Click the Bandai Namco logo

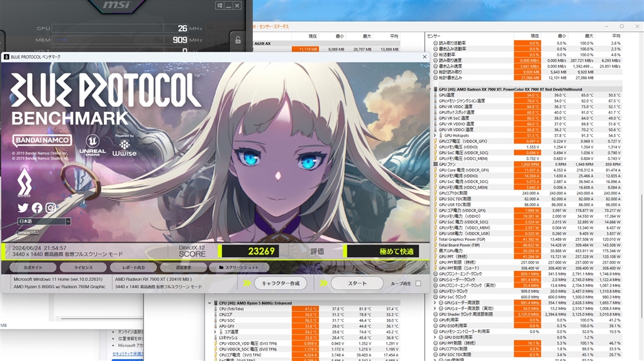[42, 140]
